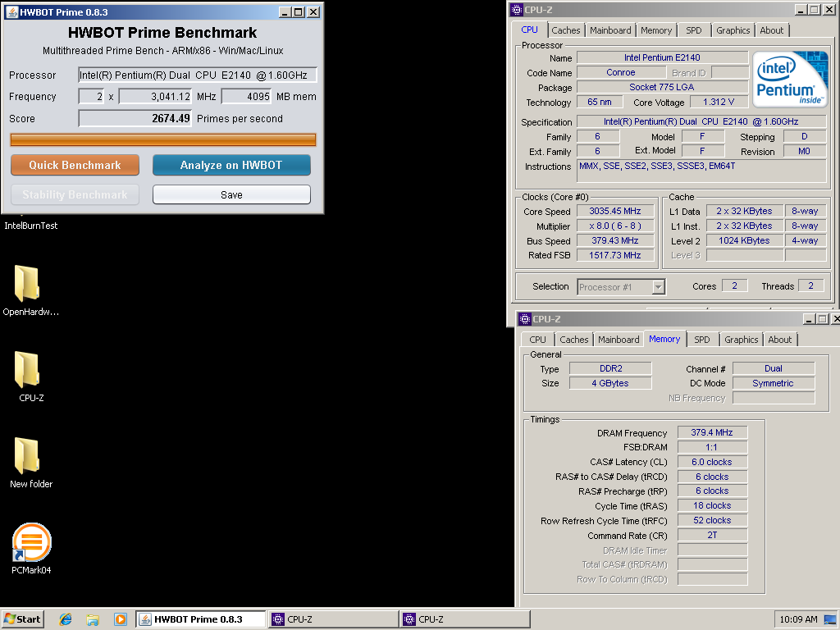Open Mainboard tab in lower CPU-Z window
This screenshot has width=840, height=630.
click(x=619, y=340)
